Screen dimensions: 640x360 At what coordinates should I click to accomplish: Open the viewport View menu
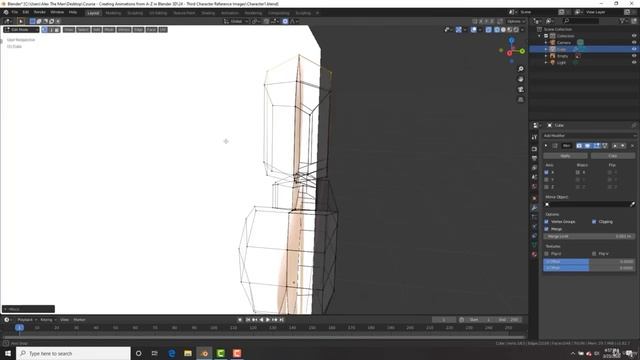point(69,30)
